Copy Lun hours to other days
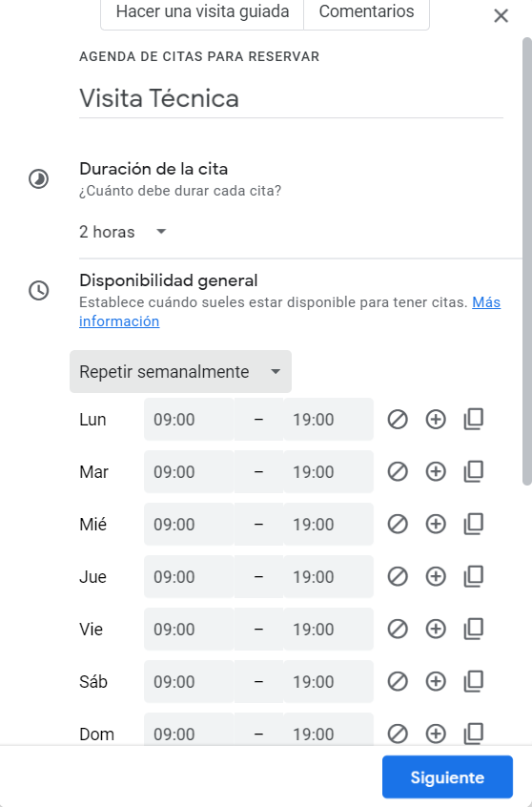Screen dimensions: 532x807 click(x=473, y=420)
